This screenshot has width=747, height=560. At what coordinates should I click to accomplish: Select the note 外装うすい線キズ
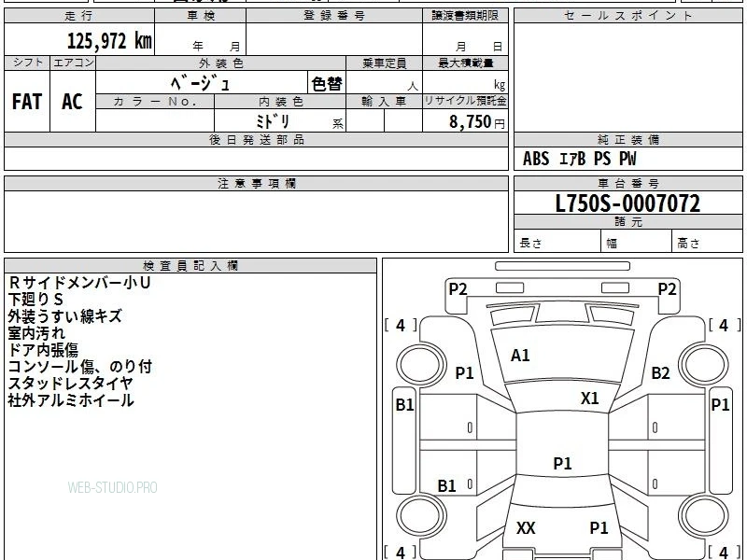64,316
